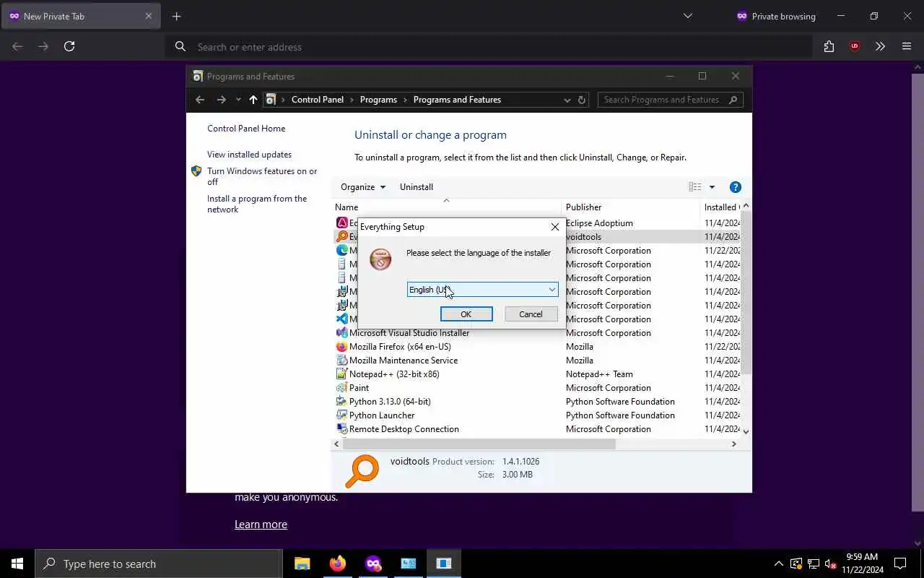Click the Python 3.13.0 list icon
This screenshot has width=924, height=578.
click(342, 402)
